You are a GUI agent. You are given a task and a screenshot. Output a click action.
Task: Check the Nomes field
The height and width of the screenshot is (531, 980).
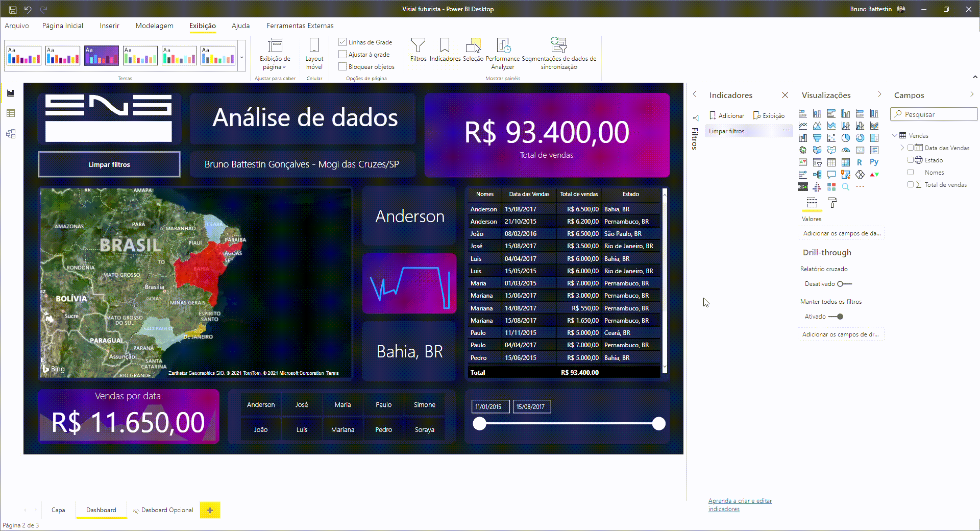[x=911, y=172]
